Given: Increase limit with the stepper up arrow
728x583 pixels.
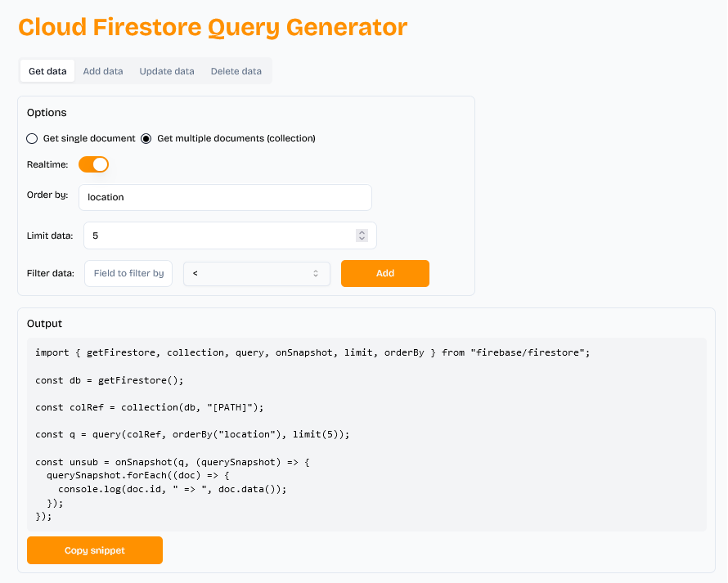Looking at the screenshot, I should (x=362, y=232).
